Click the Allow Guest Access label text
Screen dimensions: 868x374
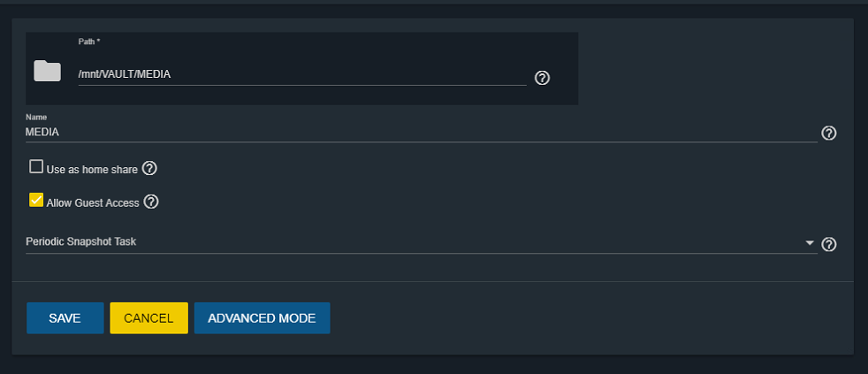pyautogui.click(x=93, y=203)
